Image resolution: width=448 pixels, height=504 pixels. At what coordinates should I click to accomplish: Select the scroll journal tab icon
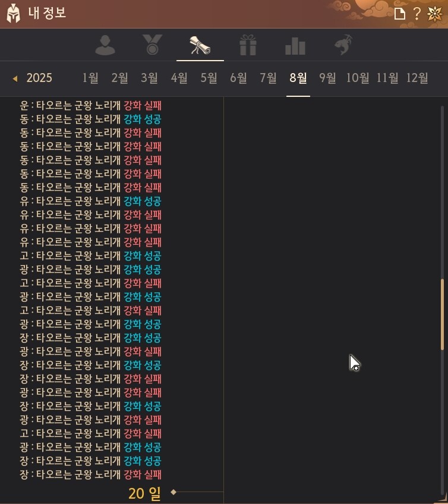click(x=200, y=45)
